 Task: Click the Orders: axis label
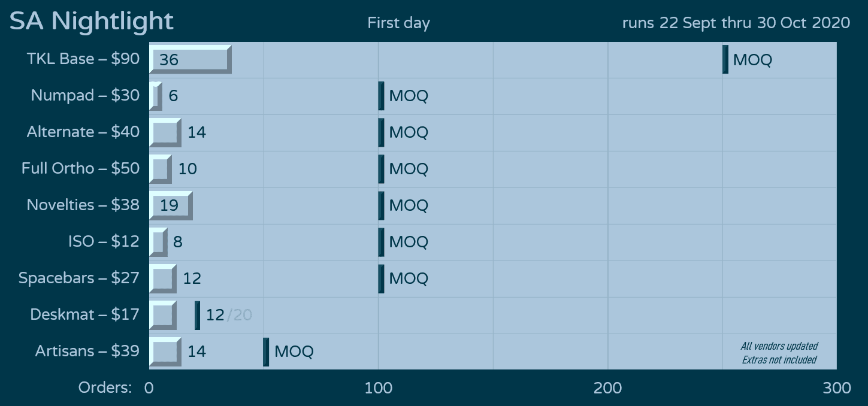[105, 388]
